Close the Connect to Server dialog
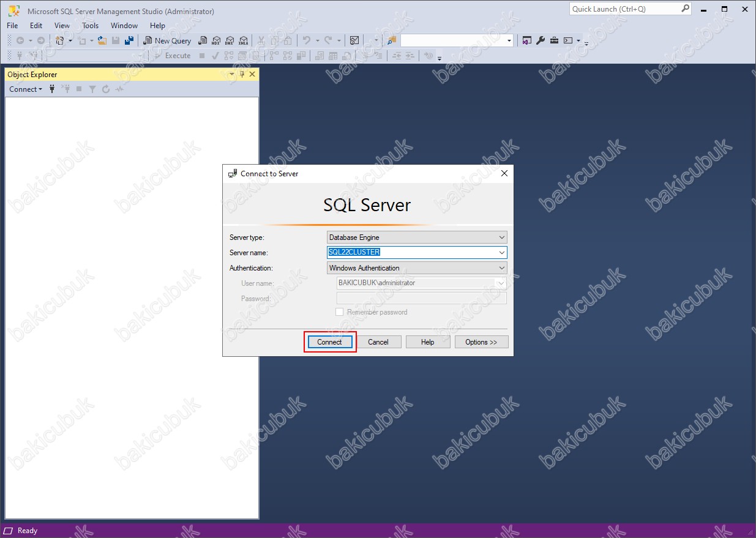 [x=504, y=174]
